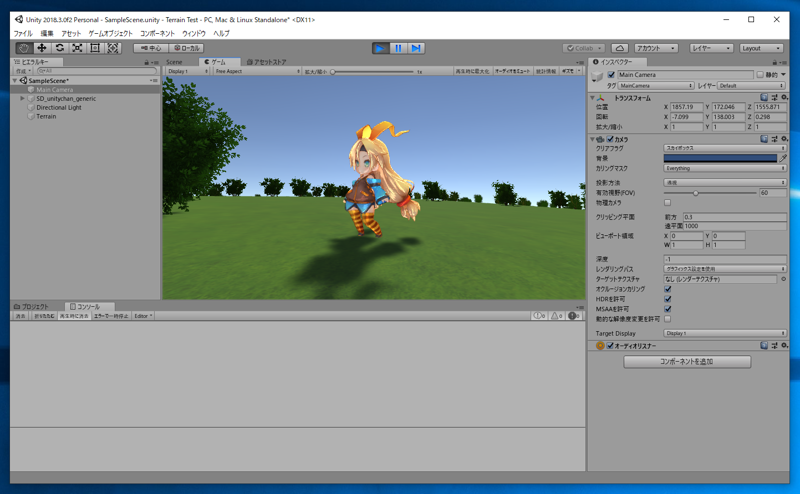Select the Rect Transform tool
The width and height of the screenshot is (800, 494).
[x=95, y=48]
